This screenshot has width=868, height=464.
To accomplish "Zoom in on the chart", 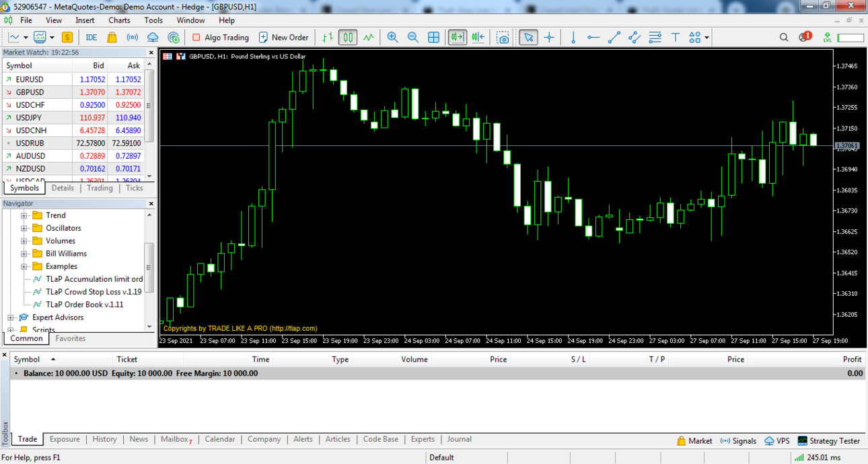I will [x=393, y=38].
